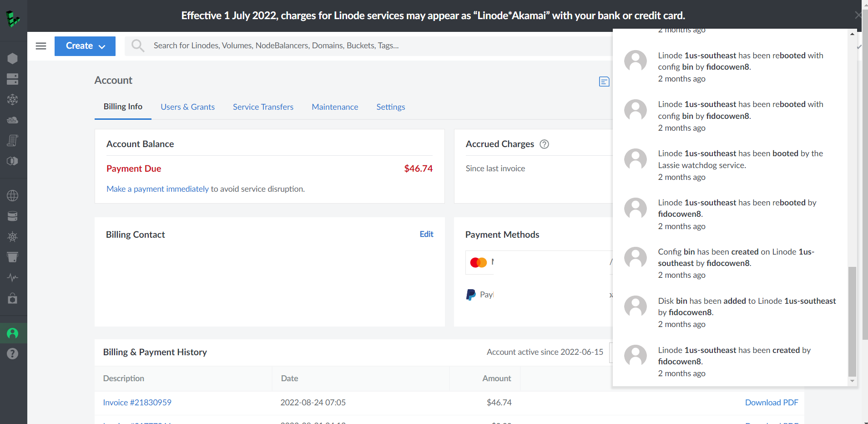Switch to the Billing Info tab
868x424 pixels.
click(x=123, y=107)
